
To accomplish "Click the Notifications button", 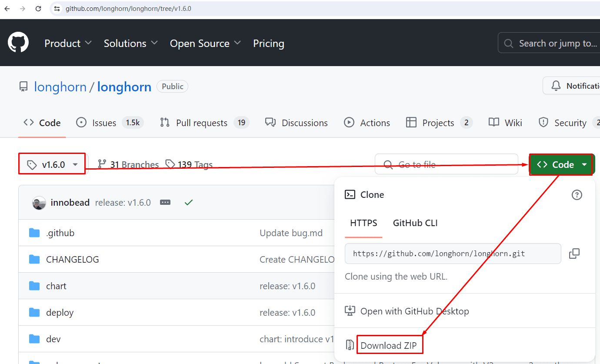I will [572, 86].
